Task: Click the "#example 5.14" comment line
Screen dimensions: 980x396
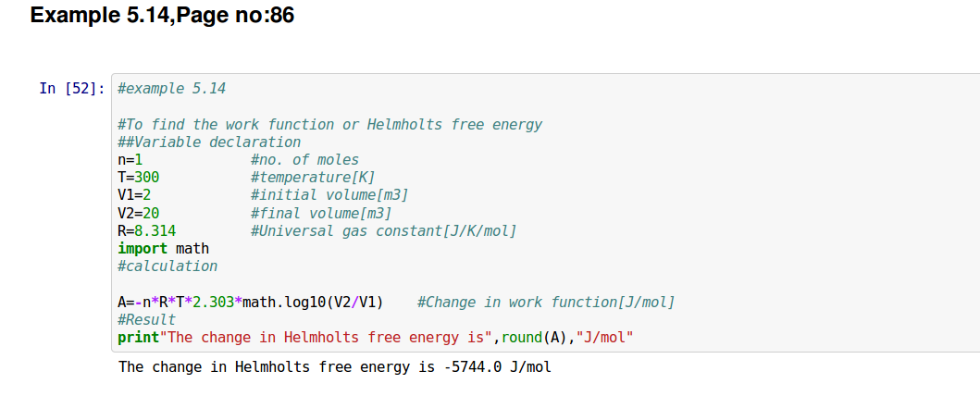Action: 172,89
